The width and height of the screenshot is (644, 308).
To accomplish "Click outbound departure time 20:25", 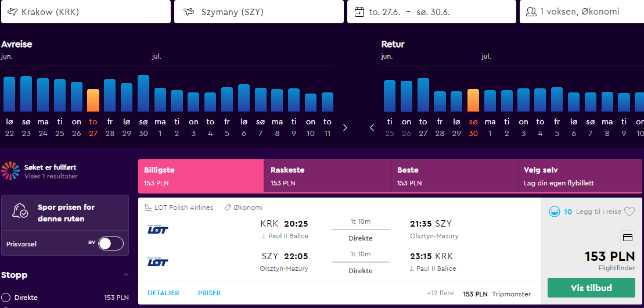I will 296,224.
